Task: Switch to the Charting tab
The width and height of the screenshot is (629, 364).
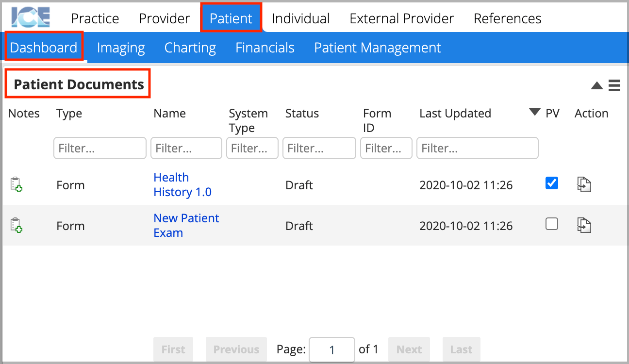Action: (190, 48)
